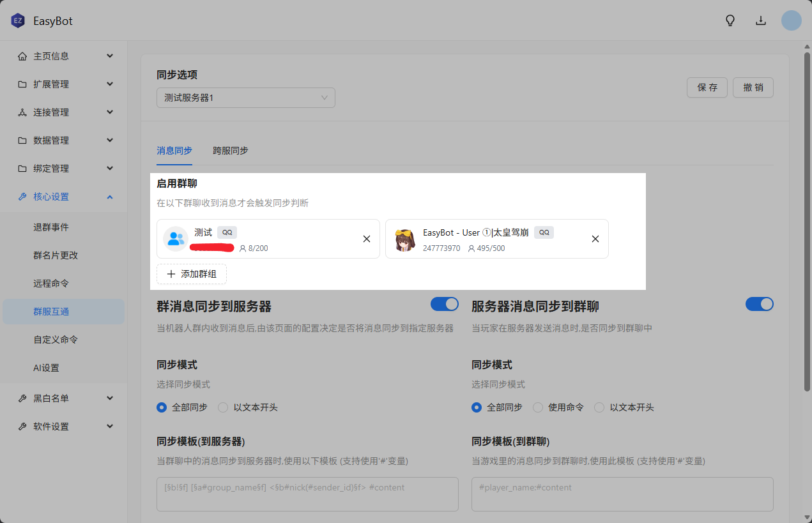Image resolution: width=812 pixels, height=523 pixels.
Task: Click the EasyBot logo icon
Action: coord(17,21)
